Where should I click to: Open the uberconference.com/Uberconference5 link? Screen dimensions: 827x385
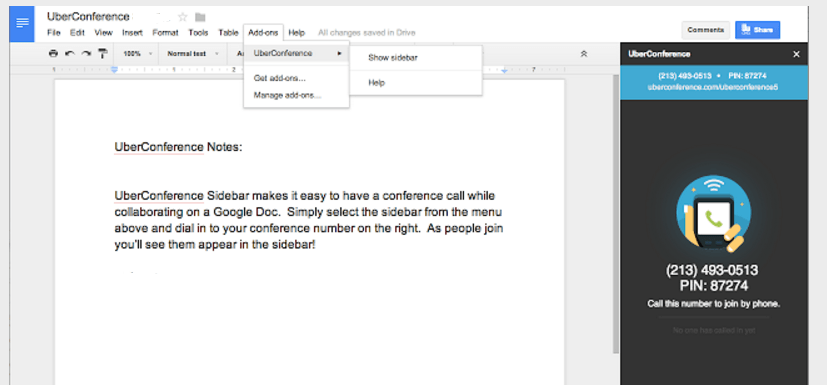[713, 87]
